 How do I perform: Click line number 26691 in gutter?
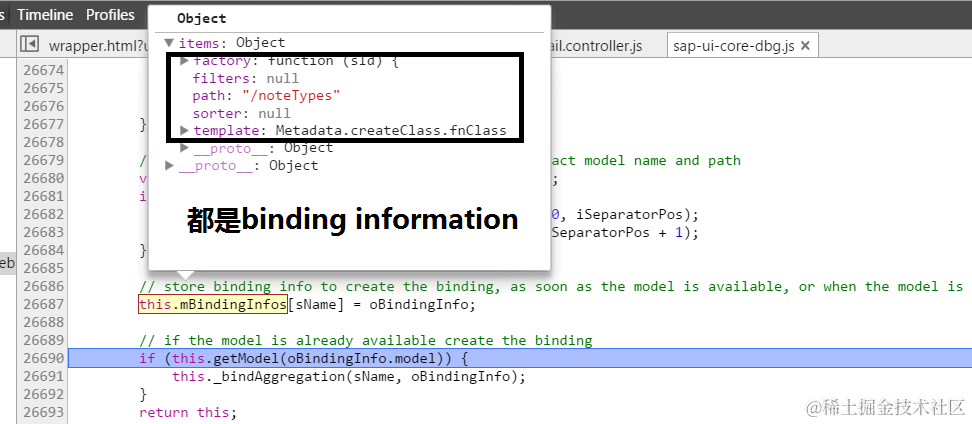(43, 376)
